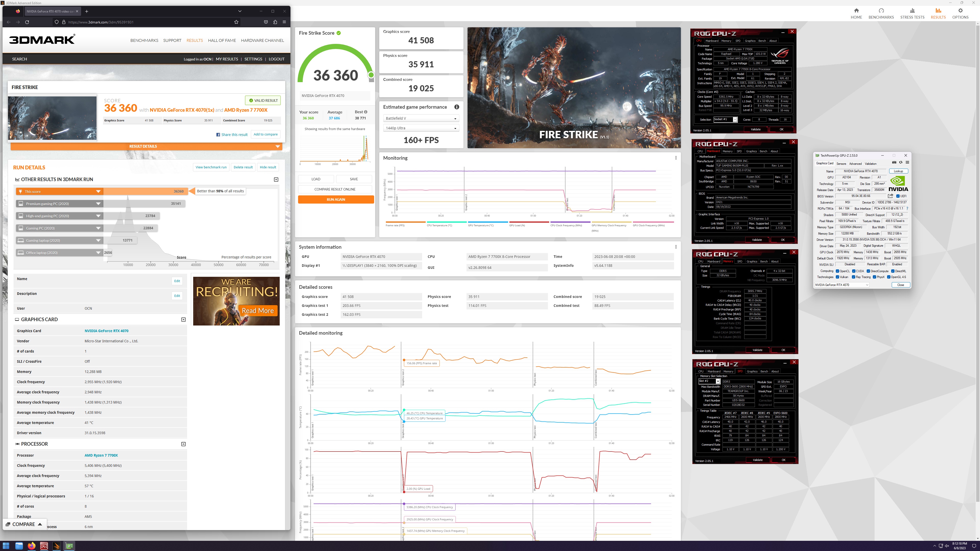Image resolution: width=980 pixels, height=551 pixels.
Task: Open the Bench tab in top CPU-Z window
Action: click(762, 41)
